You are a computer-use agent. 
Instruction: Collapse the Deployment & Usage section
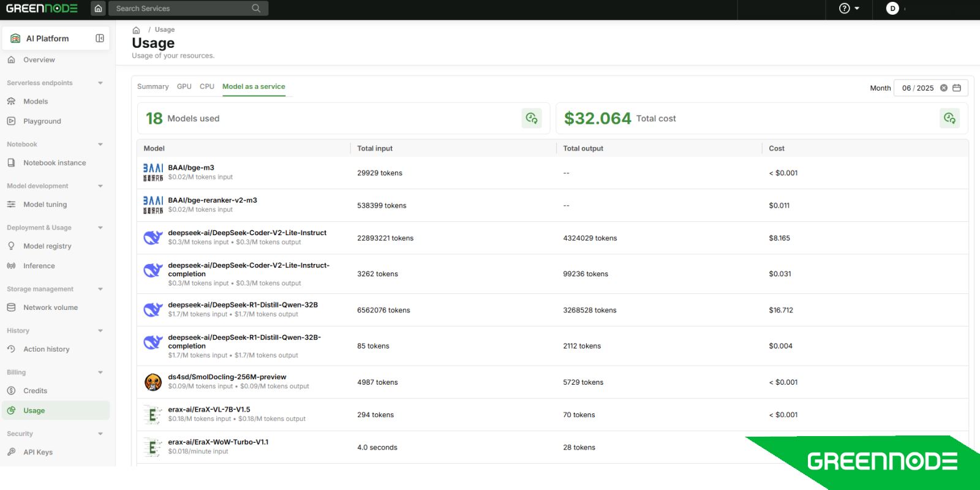pos(100,228)
